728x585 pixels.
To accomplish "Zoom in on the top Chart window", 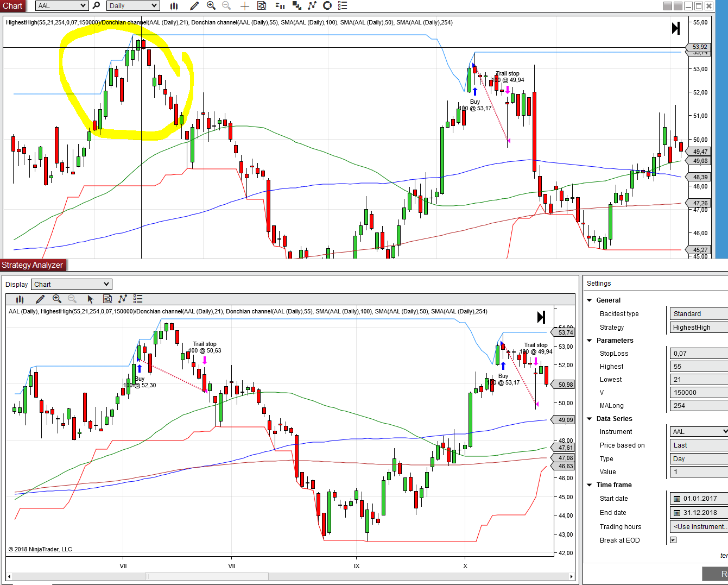I will pos(211,5).
